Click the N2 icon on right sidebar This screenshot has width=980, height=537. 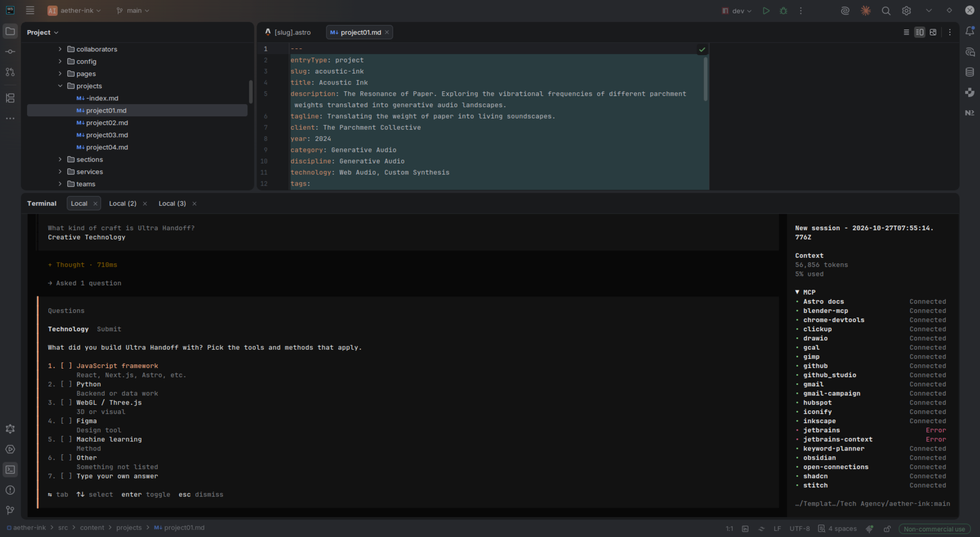(970, 113)
